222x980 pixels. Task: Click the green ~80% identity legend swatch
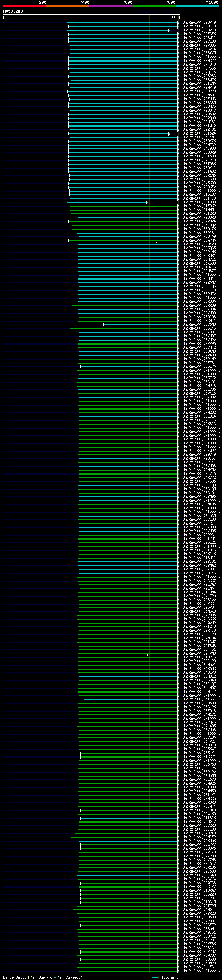tap(154, 6)
